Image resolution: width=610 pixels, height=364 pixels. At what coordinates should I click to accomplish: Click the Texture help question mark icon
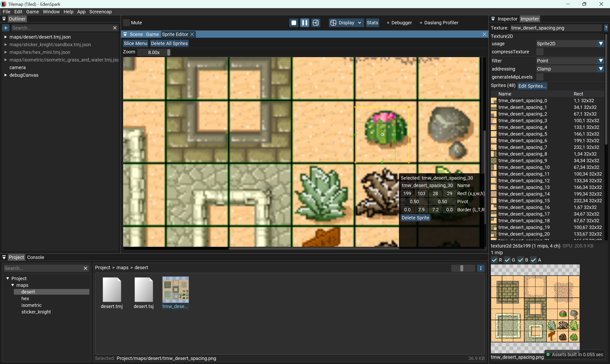pos(606,28)
